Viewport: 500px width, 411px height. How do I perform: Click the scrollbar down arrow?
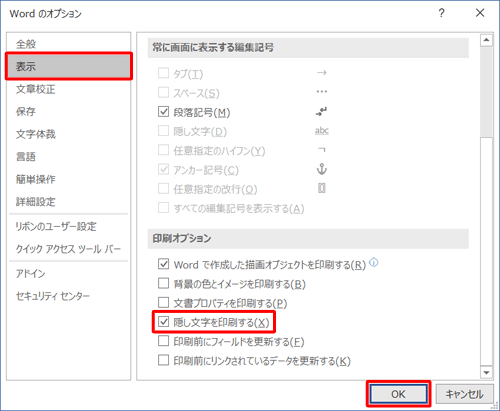(486, 372)
